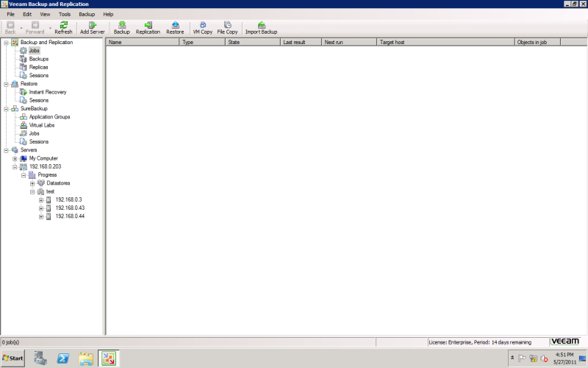Open Windows Explorer from the taskbar
Image resolution: width=588 pixels, height=368 pixels.
86,358
